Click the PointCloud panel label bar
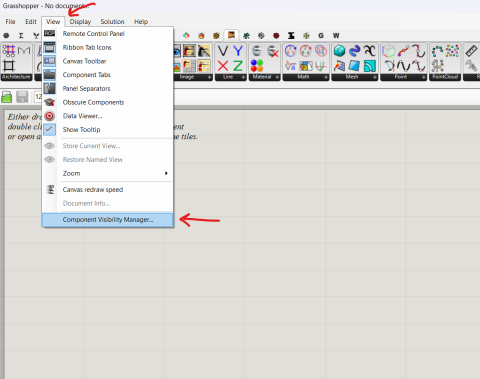The image size is (480, 379). 445,77
